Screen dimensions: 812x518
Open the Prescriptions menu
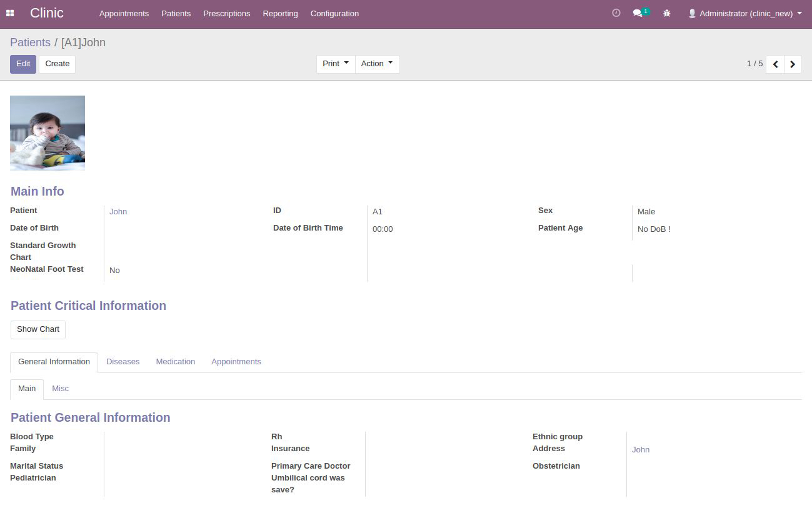(x=226, y=13)
